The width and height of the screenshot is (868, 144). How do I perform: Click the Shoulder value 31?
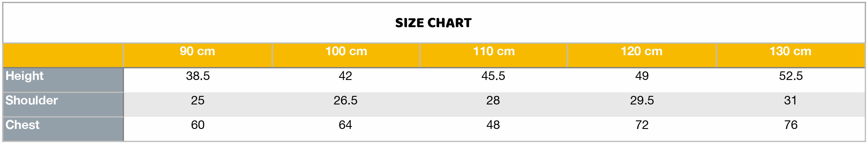coord(790,101)
